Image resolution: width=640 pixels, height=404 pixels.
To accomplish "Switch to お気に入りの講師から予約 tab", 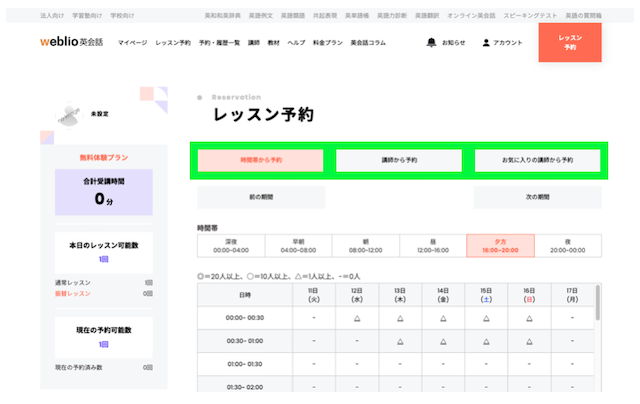I will point(538,160).
